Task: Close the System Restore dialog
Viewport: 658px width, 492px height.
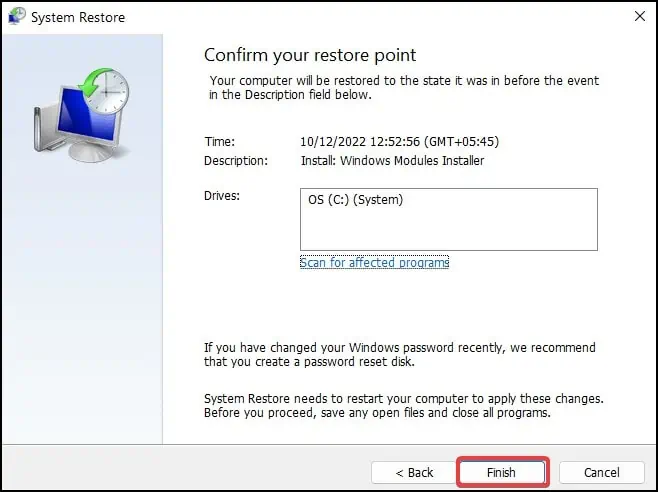Action: pos(639,17)
